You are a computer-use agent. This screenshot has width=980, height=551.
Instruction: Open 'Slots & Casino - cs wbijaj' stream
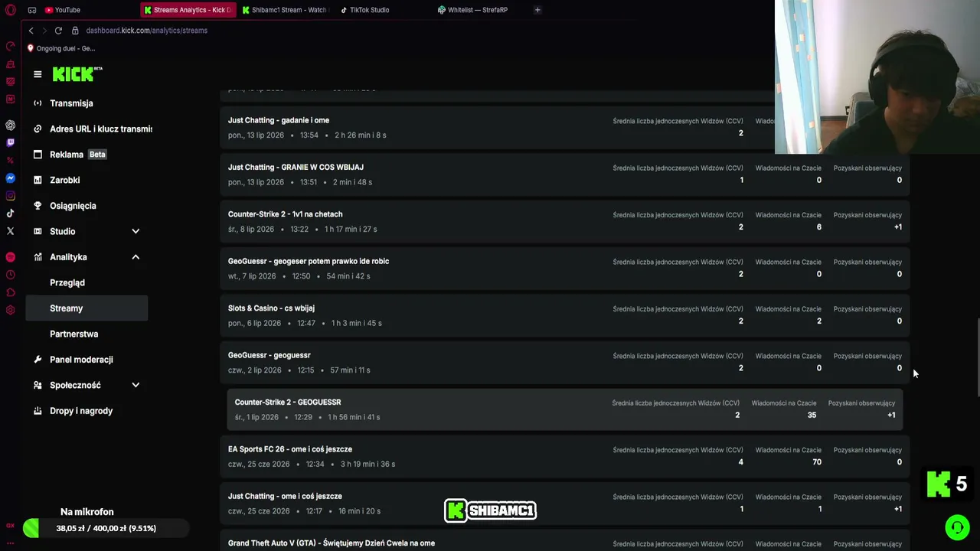(x=565, y=315)
